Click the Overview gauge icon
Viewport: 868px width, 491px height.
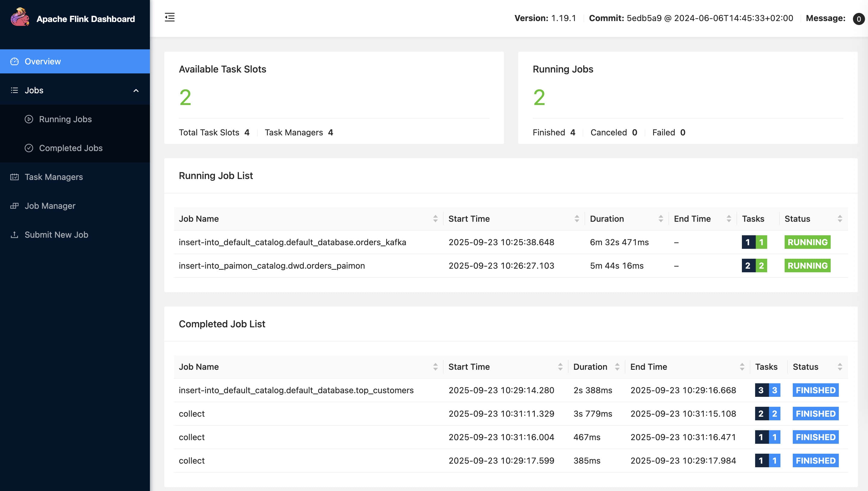coord(14,61)
